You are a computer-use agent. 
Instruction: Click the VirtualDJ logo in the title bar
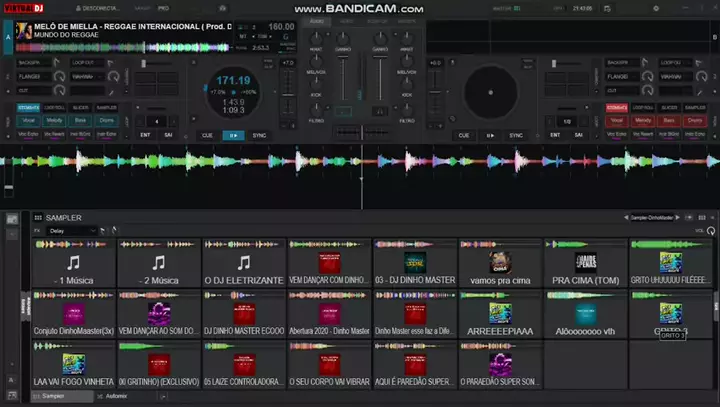[x=24, y=8]
